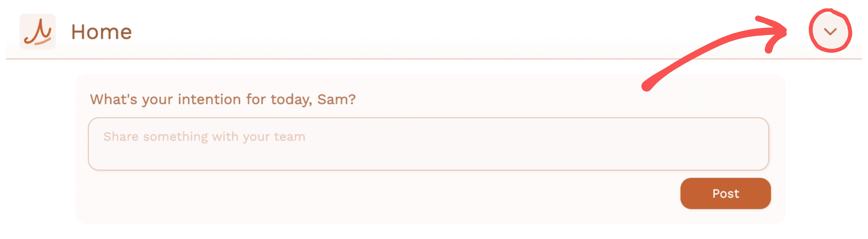Click the downward caret at the header's right
The image size is (868, 239).
click(830, 32)
